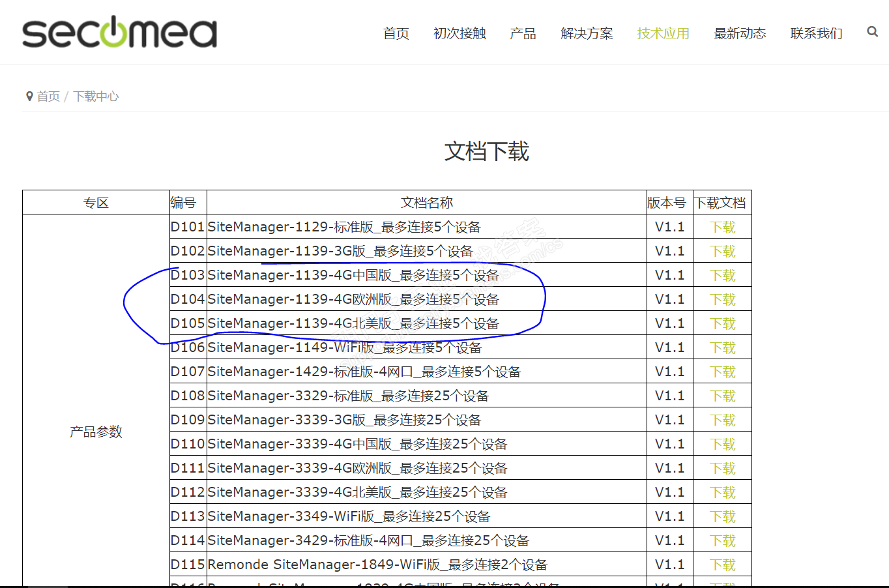Viewport: 889px width, 588px height.
Task: Click document name SiteManager-1139-4G欧洲版_最多连接5个设备
Action: tap(353, 299)
